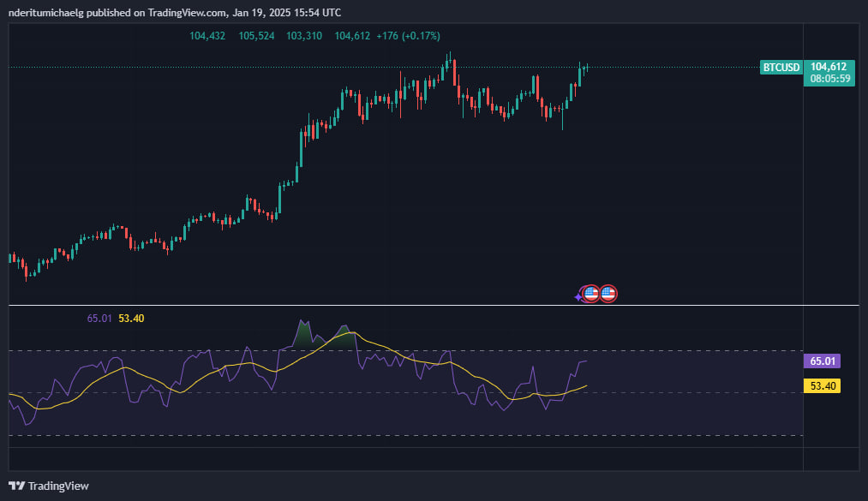The height and width of the screenshot is (501, 868).
Task: Click the 65.01 value in the RSI legend
Action: pyautogui.click(x=99, y=319)
